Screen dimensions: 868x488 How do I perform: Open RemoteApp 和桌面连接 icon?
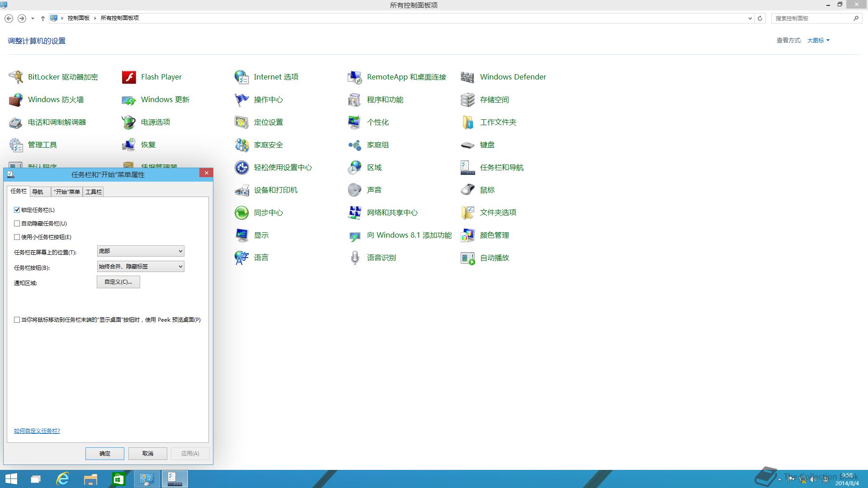click(x=355, y=77)
